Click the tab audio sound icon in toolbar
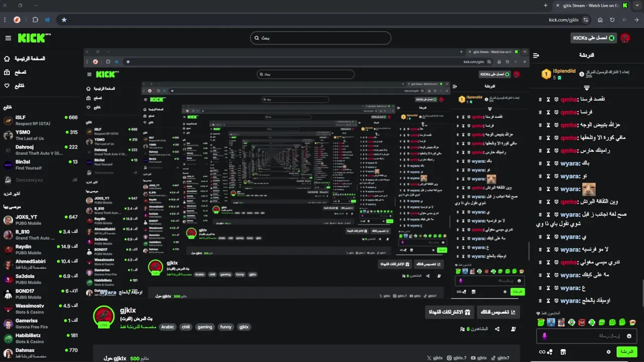 48,20
